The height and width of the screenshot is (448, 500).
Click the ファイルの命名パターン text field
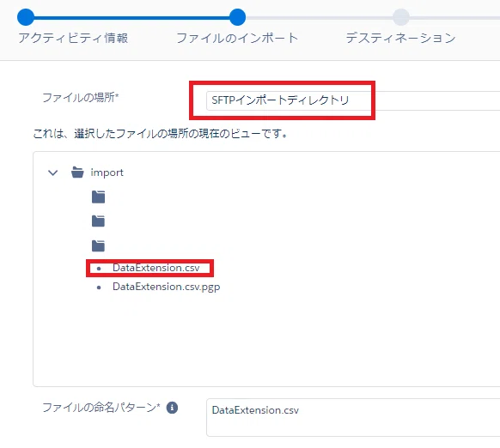pos(353,417)
